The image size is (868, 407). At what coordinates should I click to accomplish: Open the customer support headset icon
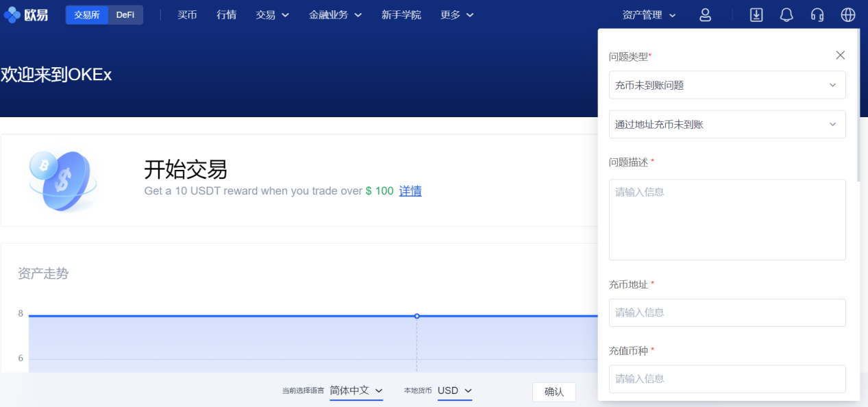[817, 15]
